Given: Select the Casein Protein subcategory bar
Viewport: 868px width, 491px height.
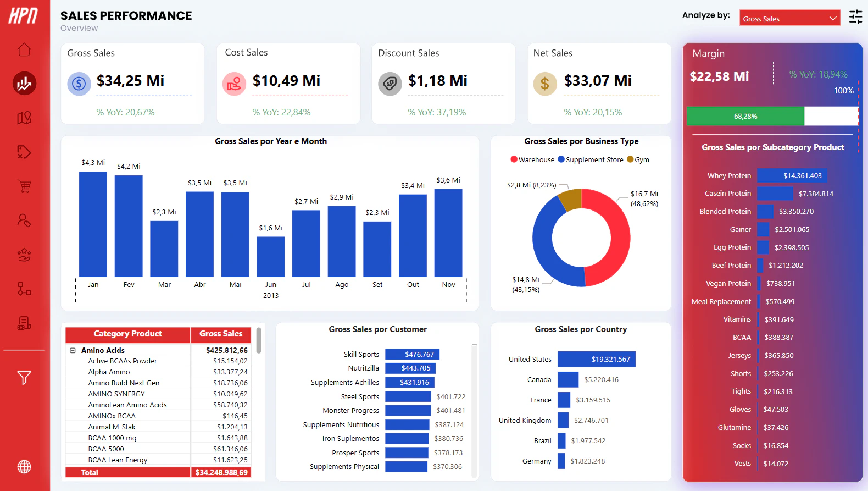Looking at the screenshot, I should [x=775, y=194].
